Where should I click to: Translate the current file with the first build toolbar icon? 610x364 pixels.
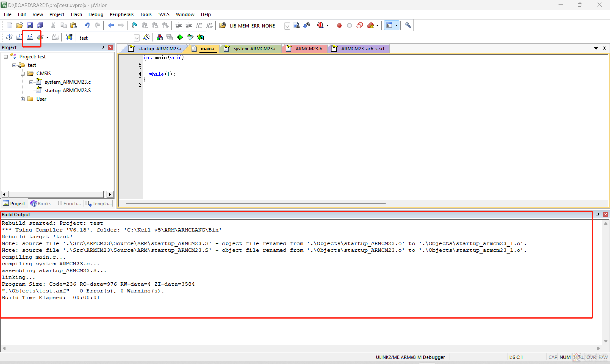[9, 37]
